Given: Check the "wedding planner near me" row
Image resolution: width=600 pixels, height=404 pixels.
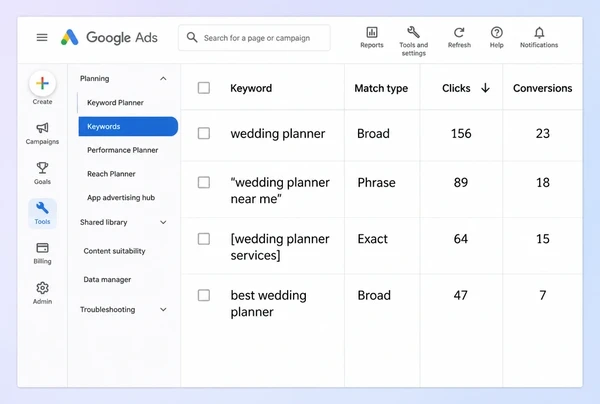Looking at the screenshot, I should [204, 182].
